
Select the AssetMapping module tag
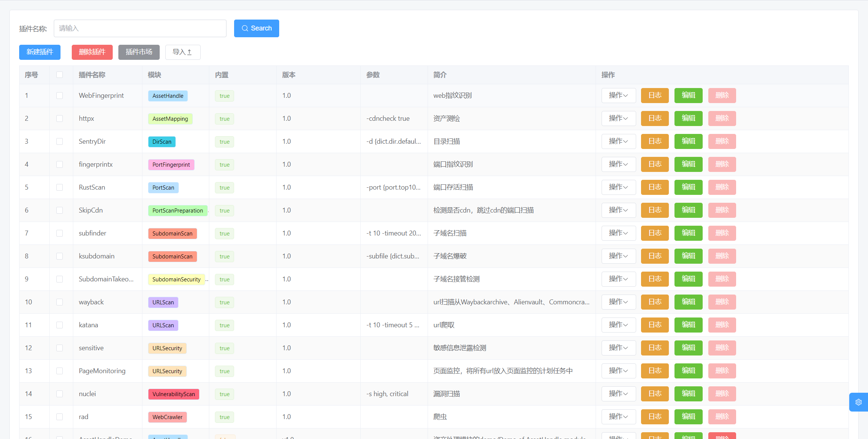click(x=170, y=119)
